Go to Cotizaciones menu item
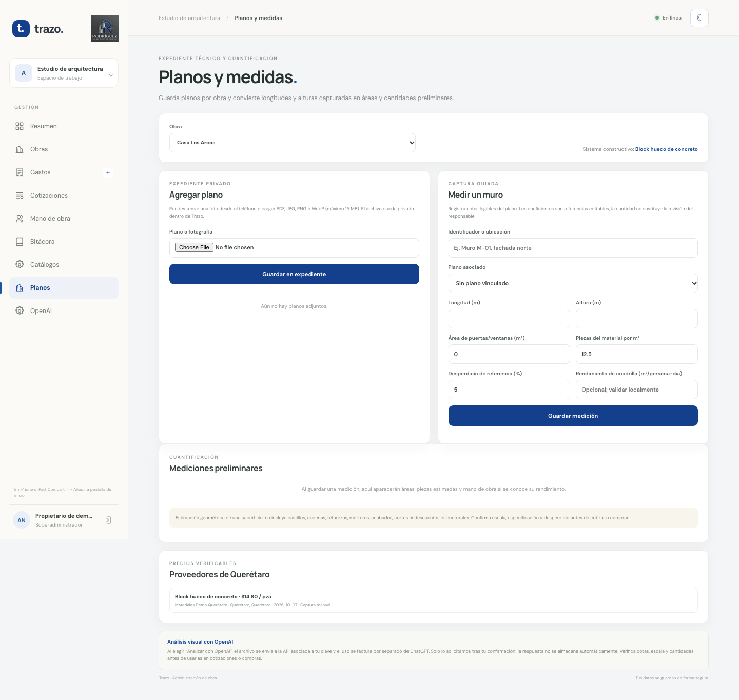 pyautogui.click(x=64, y=196)
